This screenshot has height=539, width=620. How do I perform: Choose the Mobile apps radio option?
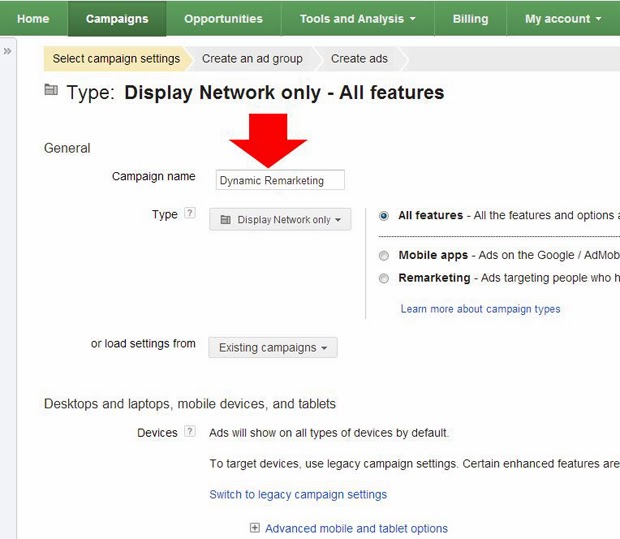point(384,256)
